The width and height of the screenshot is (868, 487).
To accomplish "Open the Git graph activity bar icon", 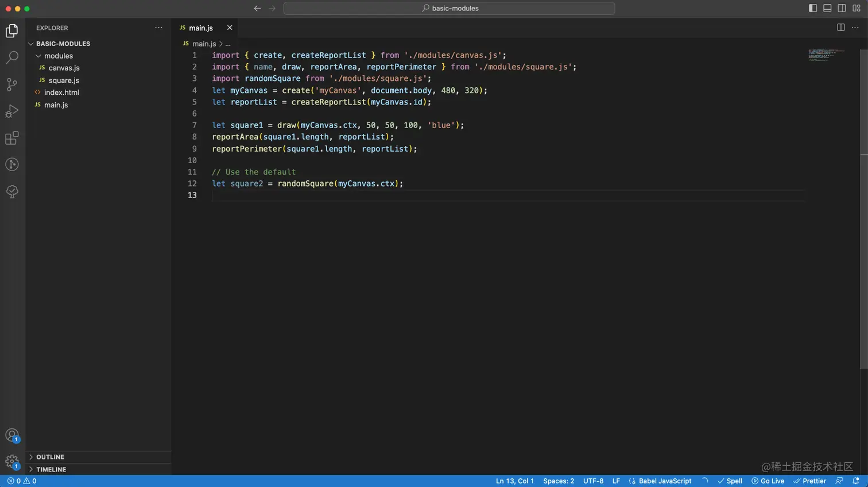I will pos(12,165).
